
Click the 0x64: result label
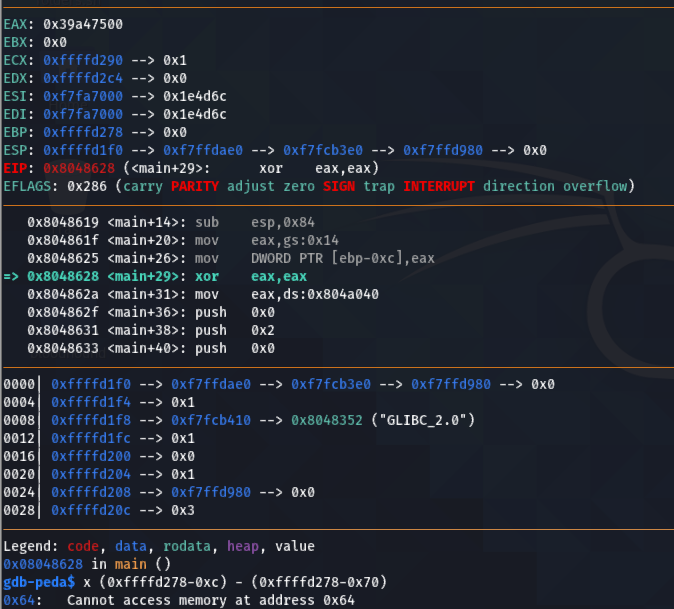point(23,600)
